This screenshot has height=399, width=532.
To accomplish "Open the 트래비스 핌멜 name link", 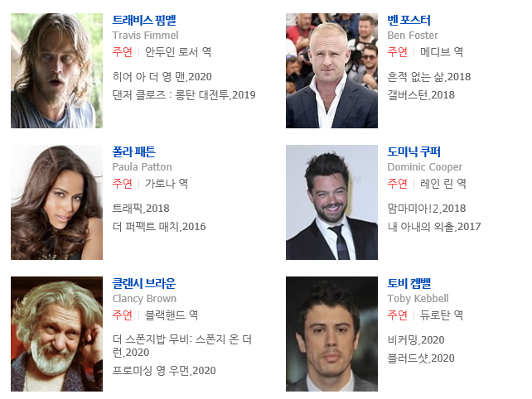I will (144, 20).
